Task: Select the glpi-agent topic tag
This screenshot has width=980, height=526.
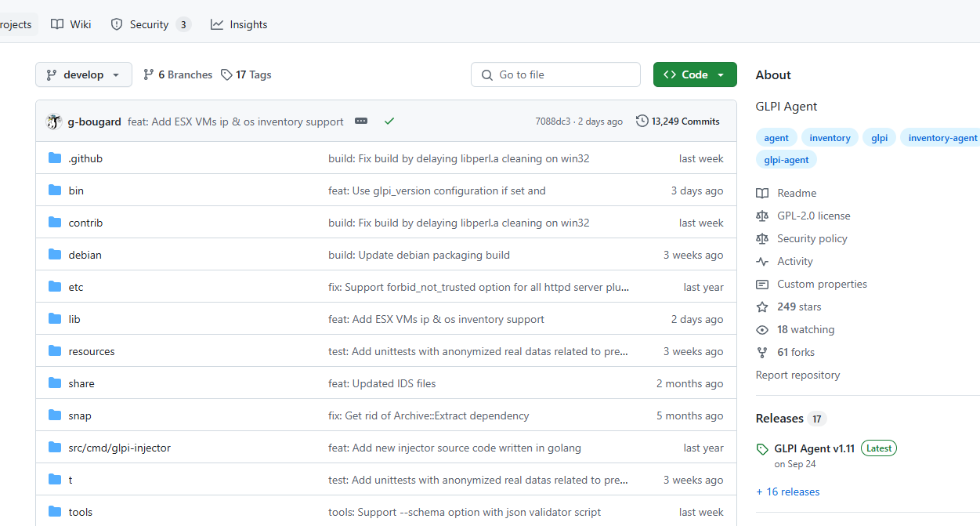Action: pos(787,160)
